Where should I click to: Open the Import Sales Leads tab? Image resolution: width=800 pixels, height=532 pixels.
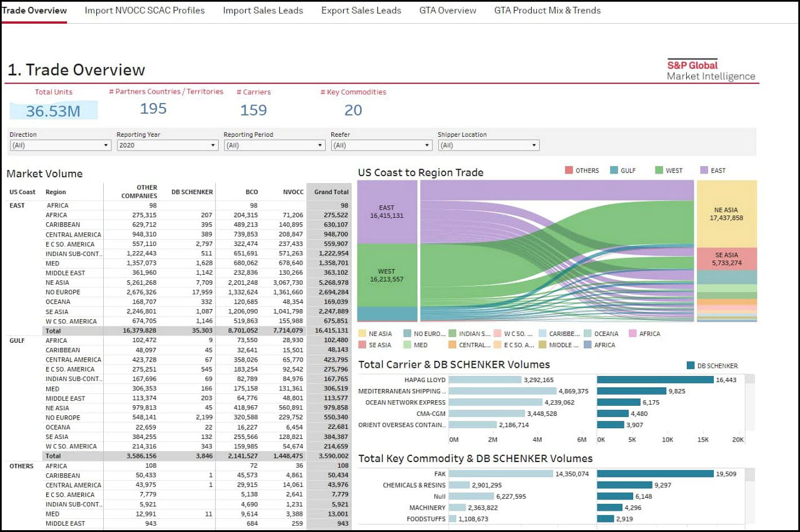tap(263, 11)
